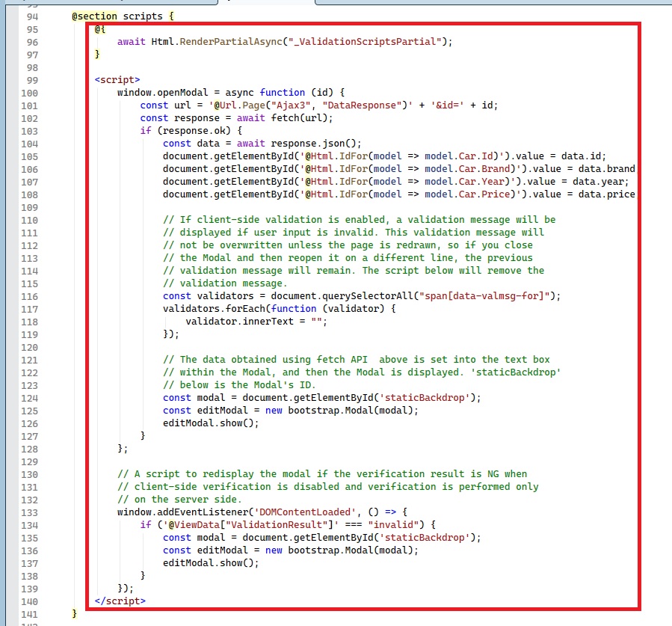Click line number 98 in the gutter
Image resolution: width=672 pixels, height=626 pixels.
click(32, 68)
